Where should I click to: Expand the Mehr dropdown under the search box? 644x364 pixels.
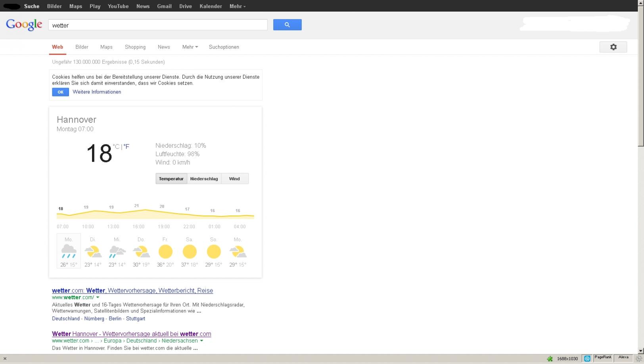click(x=190, y=47)
